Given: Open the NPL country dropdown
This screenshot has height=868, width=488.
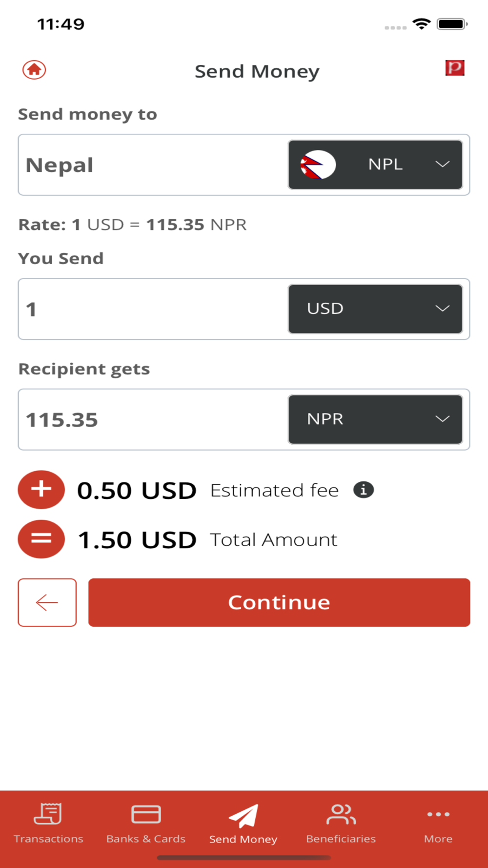Looking at the screenshot, I should (375, 165).
